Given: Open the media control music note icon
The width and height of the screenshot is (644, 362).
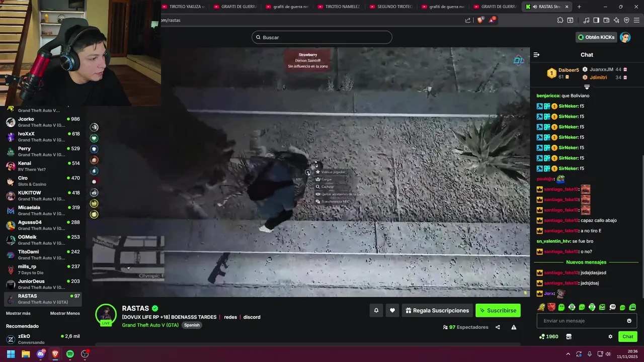Looking at the screenshot, I should [586, 20].
